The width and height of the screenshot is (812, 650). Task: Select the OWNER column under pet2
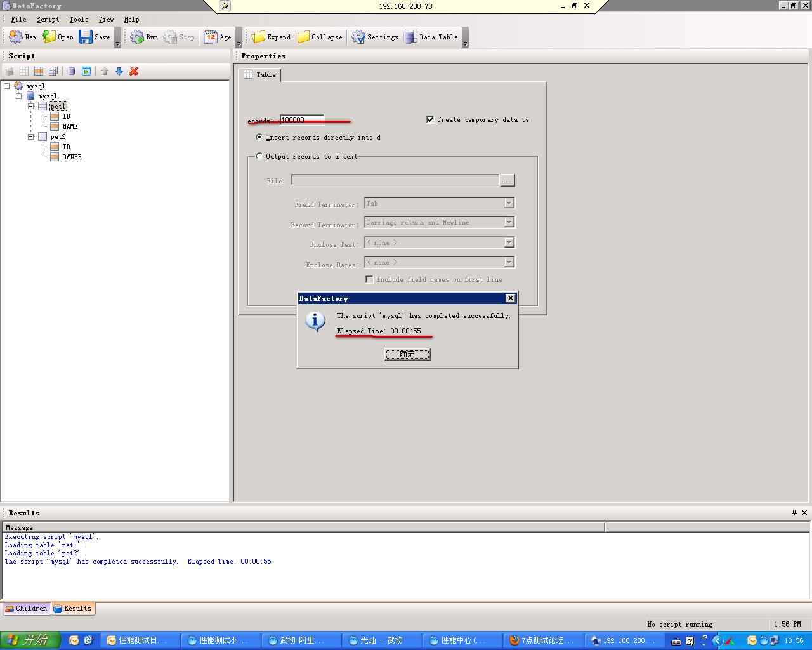click(x=72, y=157)
